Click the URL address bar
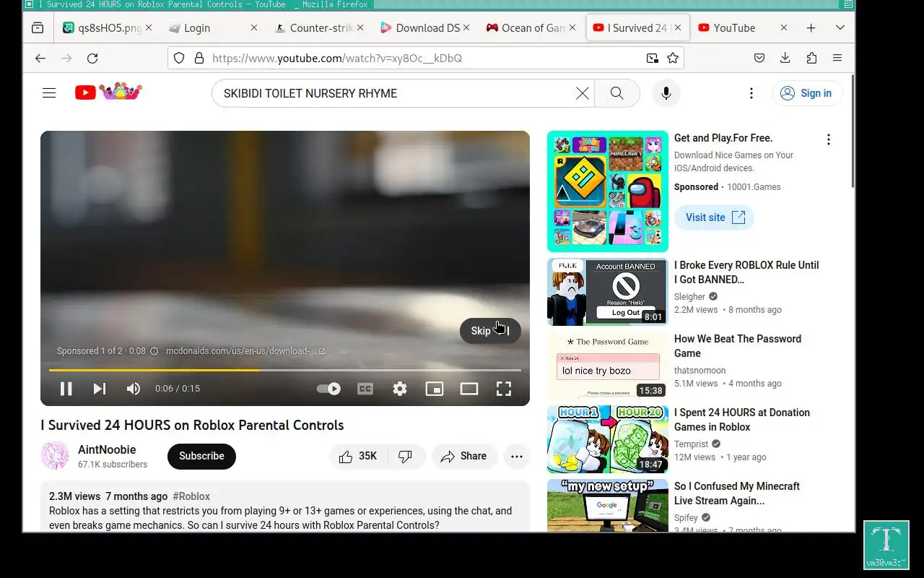The height and width of the screenshot is (578, 924). pos(426,58)
